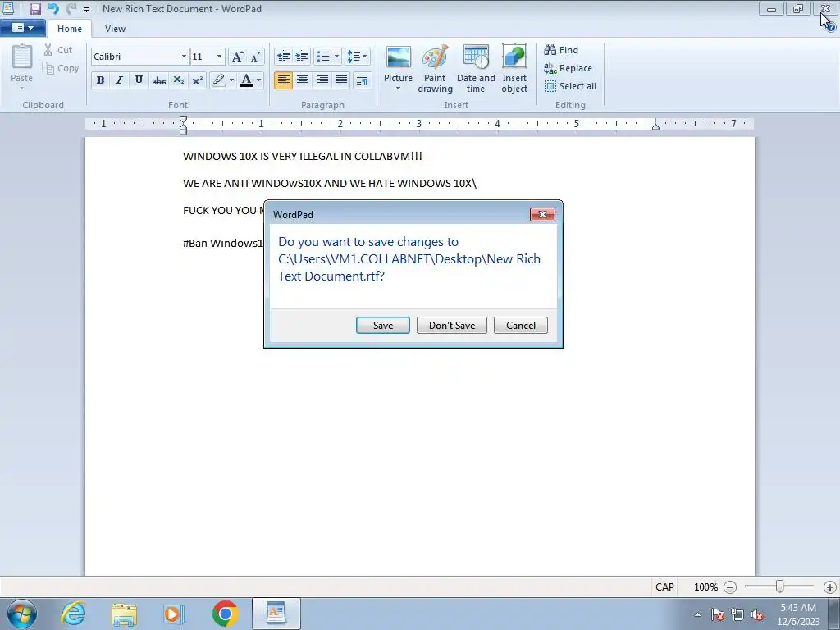This screenshot has width=840, height=630.
Task: Click the WordPad taskbar button
Action: [x=276, y=614]
